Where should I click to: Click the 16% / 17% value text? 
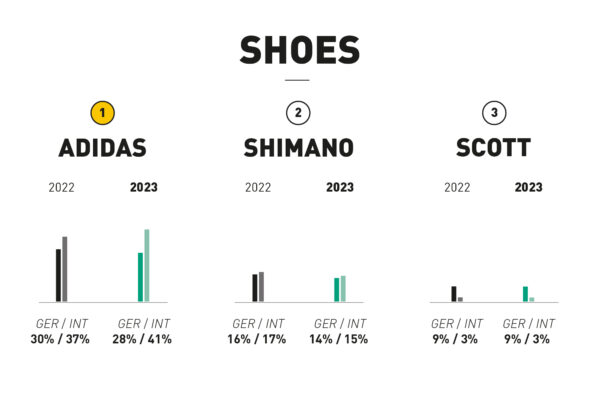257,339
